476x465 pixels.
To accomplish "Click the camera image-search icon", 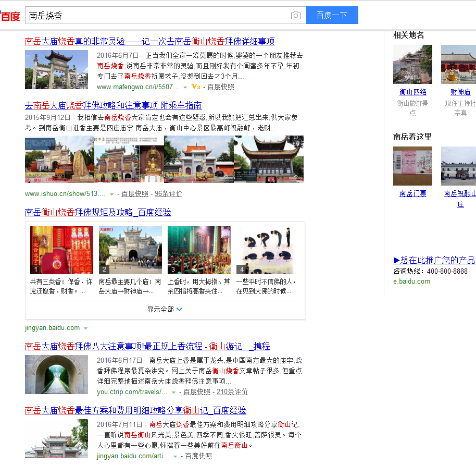I will coord(295,15).
